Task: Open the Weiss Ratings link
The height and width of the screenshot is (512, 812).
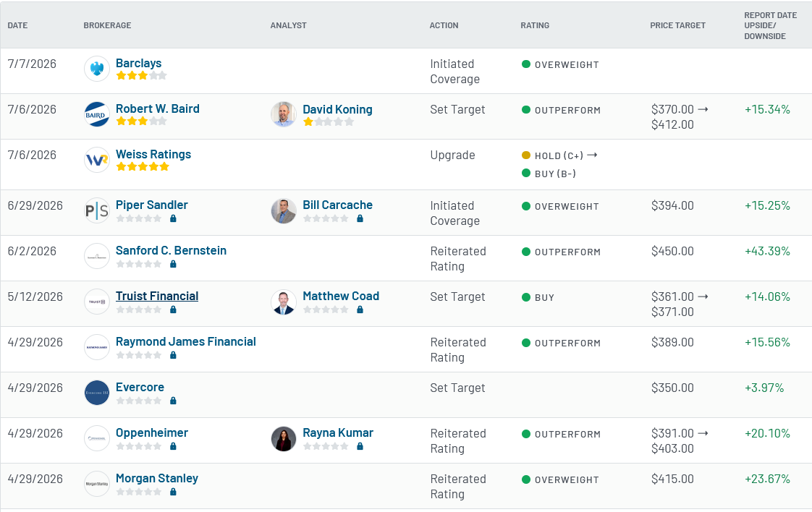Action: [x=153, y=154]
